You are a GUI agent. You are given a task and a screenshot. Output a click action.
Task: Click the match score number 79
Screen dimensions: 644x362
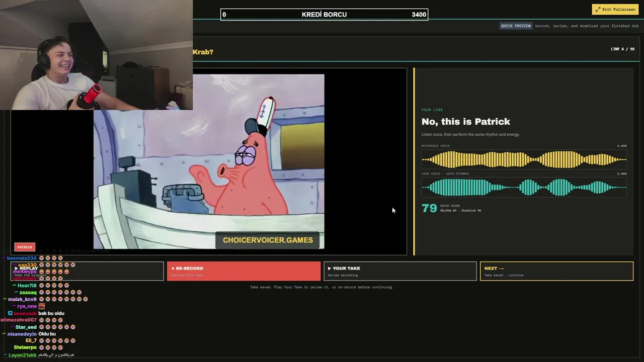429,208
